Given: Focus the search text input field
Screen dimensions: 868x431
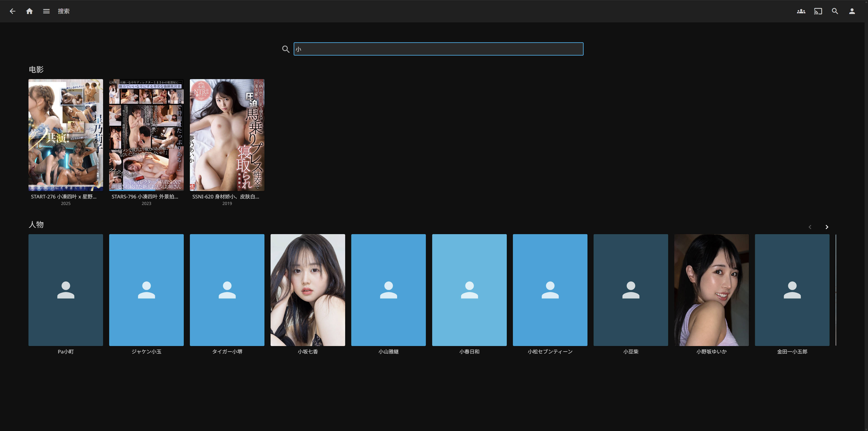Looking at the screenshot, I should coord(438,49).
